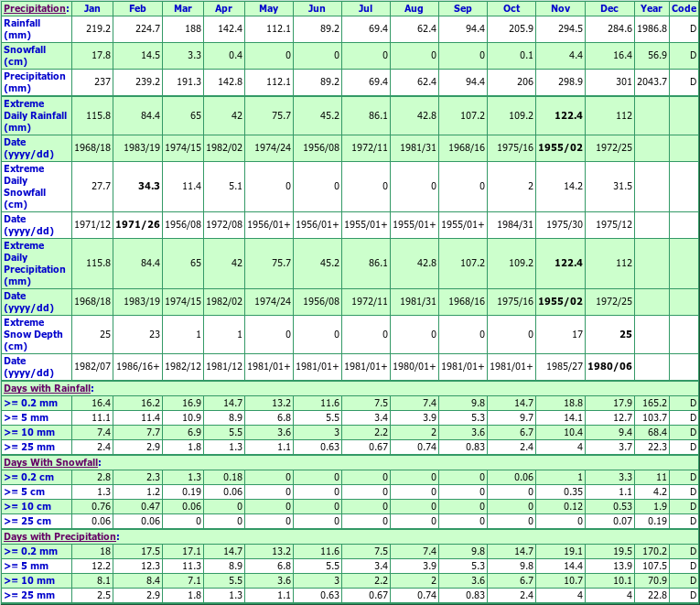
Task: Click the Days With Snowfall link
Action: pyautogui.click(x=44, y=462)
